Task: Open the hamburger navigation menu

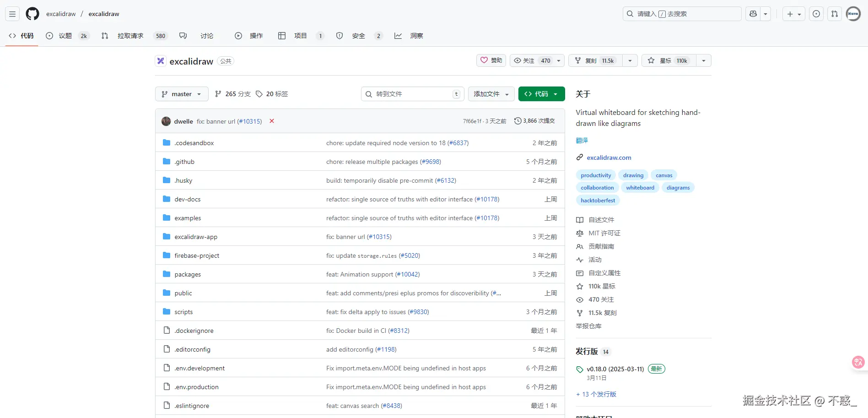Action: [x=12, y=14]
